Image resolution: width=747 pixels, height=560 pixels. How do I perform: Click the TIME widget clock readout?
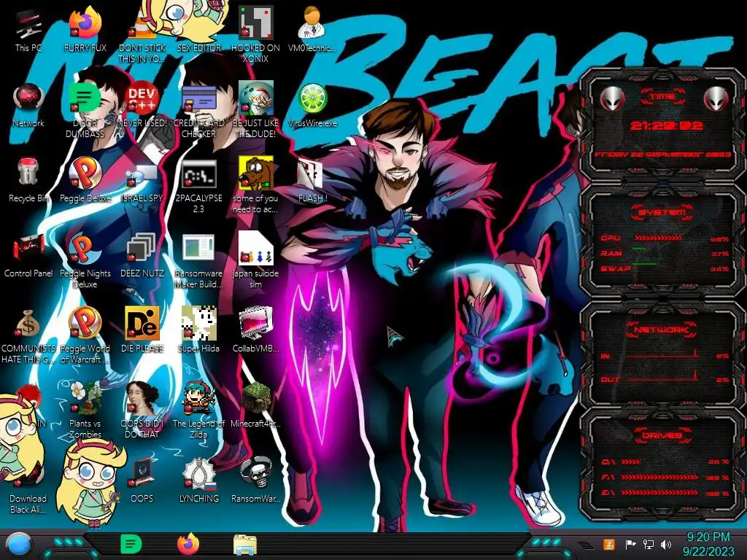(x=666, y=125)
